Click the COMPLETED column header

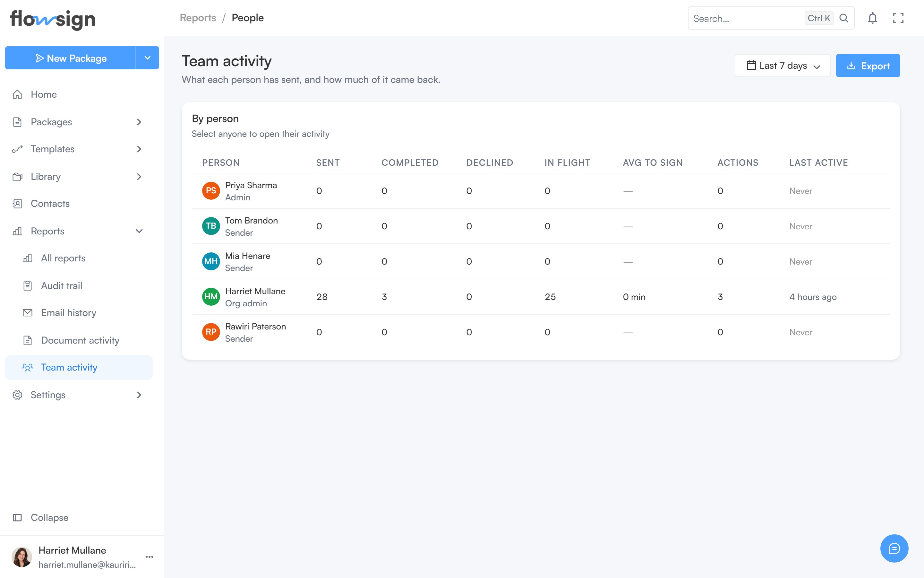410,162
